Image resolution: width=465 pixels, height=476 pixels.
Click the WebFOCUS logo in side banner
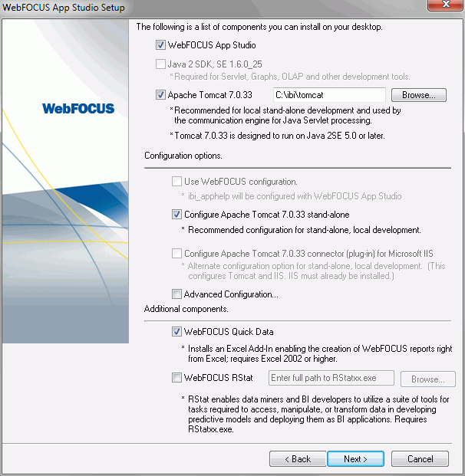[x=78, y=109]
